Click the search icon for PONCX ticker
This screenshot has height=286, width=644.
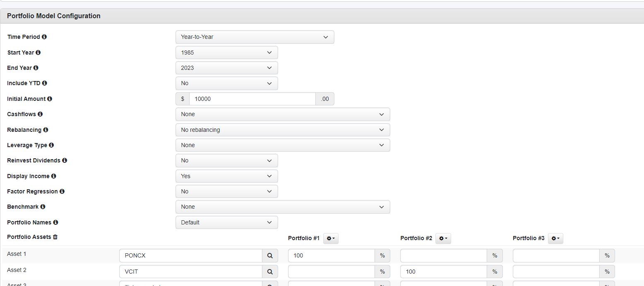coord(270,256)
